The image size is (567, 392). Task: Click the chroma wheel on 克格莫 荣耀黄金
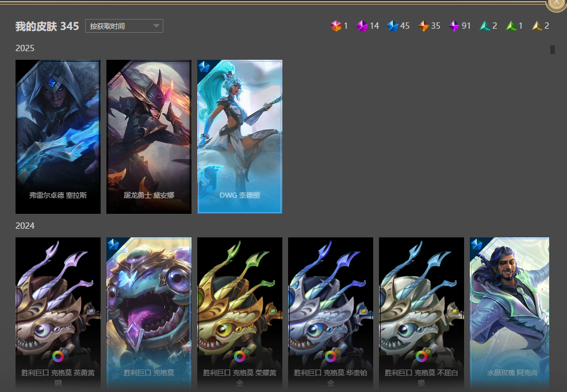[240, 356]
